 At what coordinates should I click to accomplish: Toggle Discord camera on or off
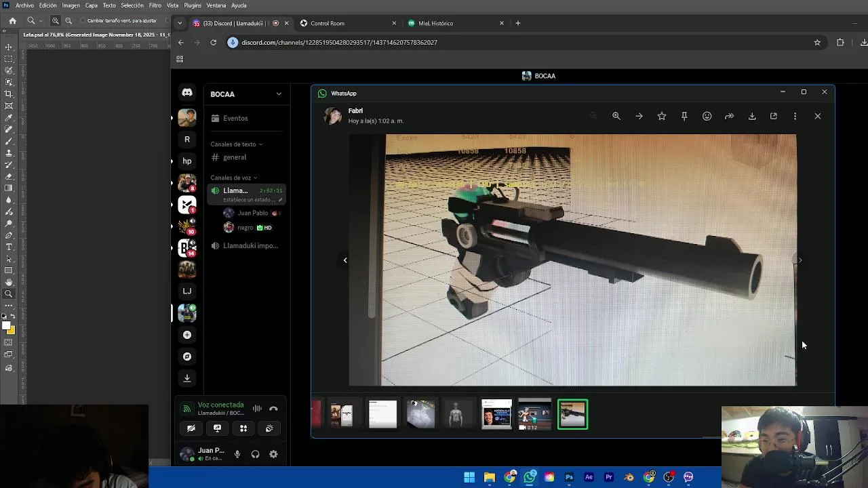pyautogui.click(x=191, y=428)
